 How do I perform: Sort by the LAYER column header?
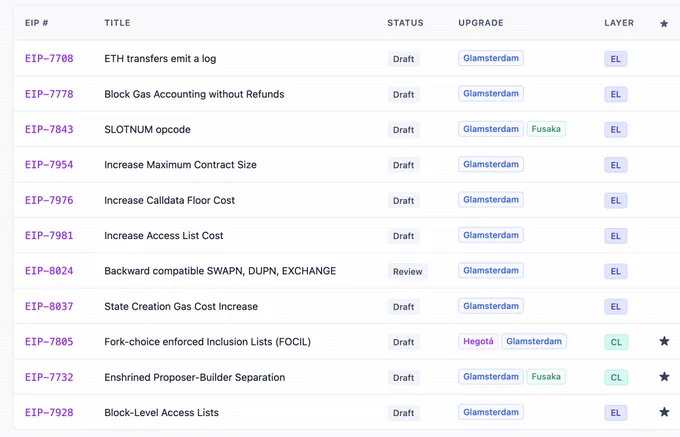coord(619,23)
